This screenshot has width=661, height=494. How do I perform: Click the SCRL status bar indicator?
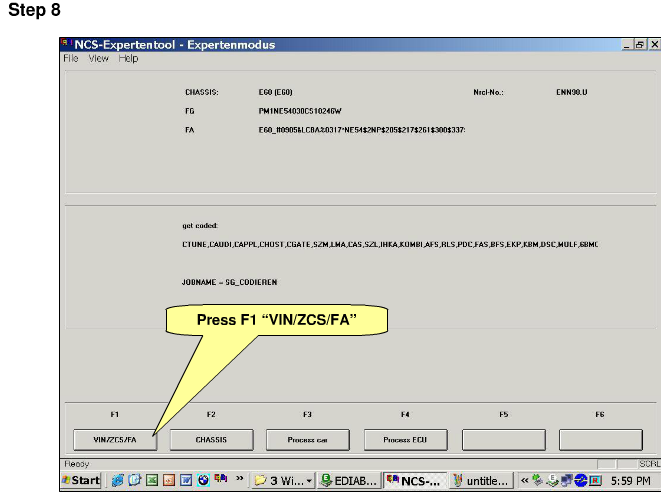(650, 464)
